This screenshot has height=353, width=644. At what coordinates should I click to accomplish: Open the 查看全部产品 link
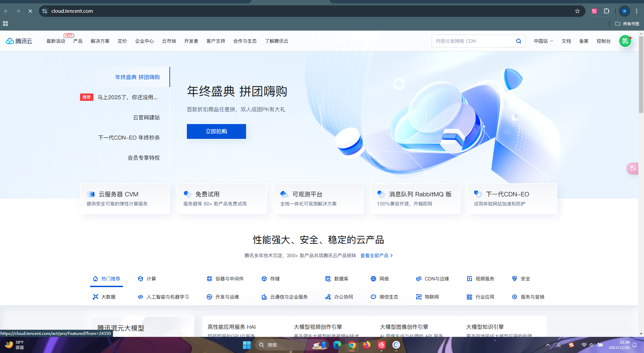(x=376, y=256)
